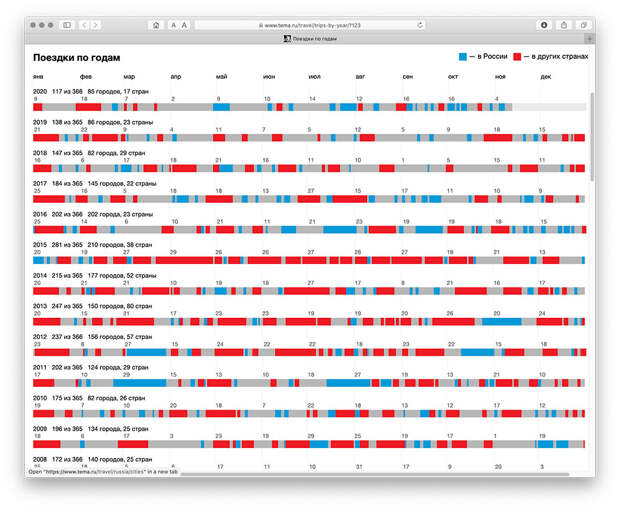Open the home page icon

coord(155,24)
